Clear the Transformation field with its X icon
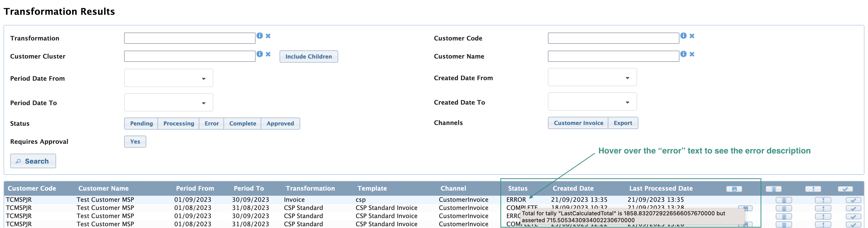This screenshot has height=228, width=868. pos(268,36)
